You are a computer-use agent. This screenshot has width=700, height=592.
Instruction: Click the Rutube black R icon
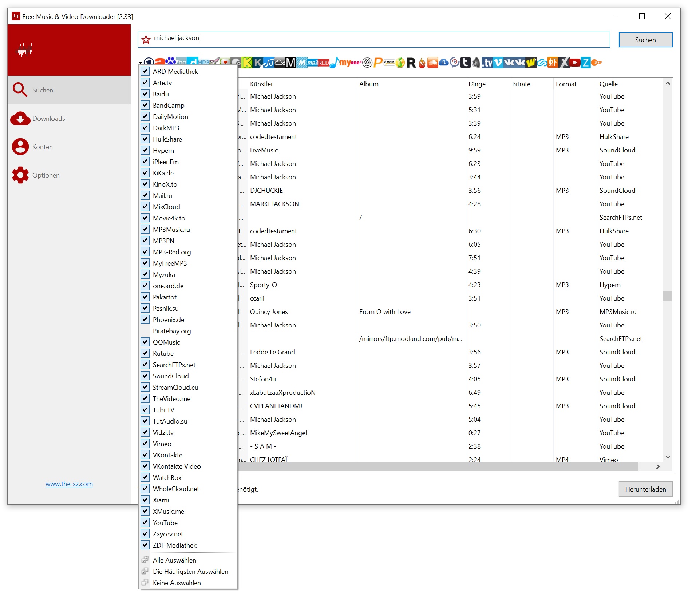(x=411, y=63)
